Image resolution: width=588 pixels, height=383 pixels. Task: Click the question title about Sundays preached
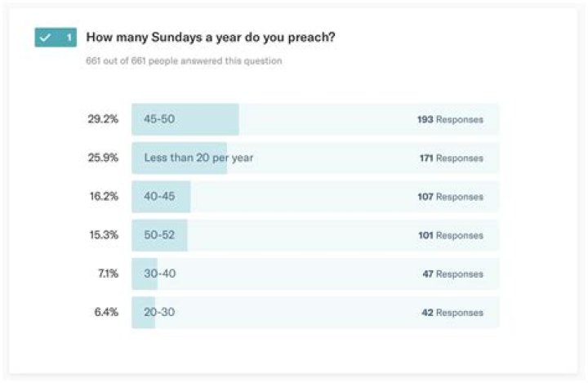click(211, 38)
